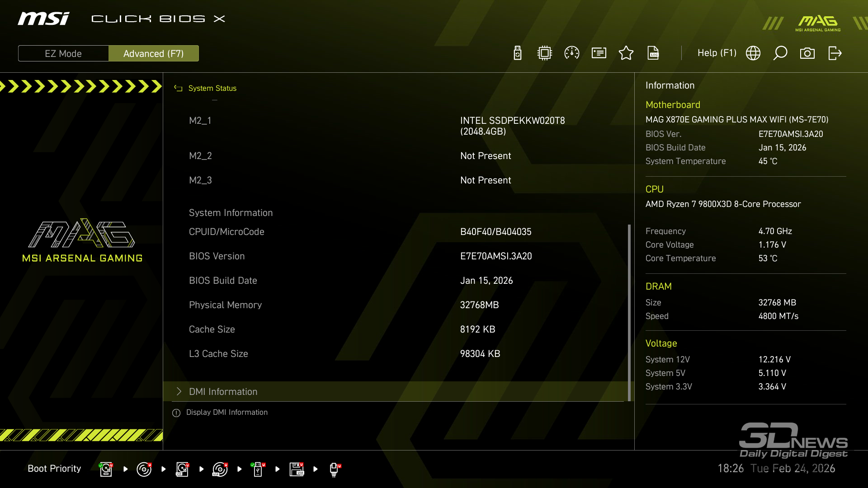Open Favorites star icon

point(626,53)
